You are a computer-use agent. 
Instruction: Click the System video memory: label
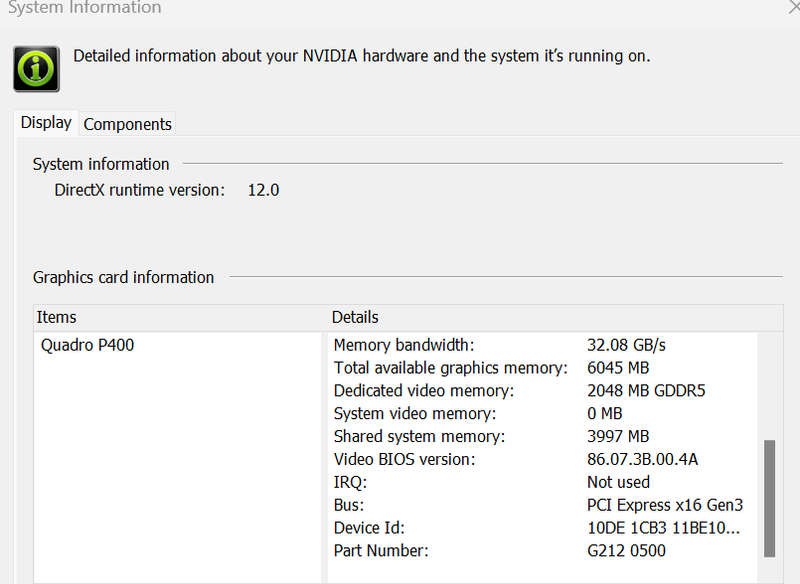[415, 414]
